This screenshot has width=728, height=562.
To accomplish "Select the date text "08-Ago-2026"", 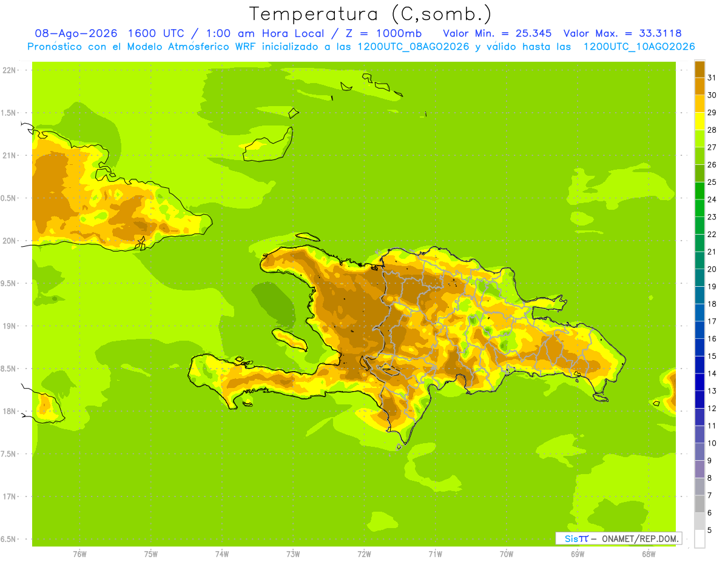I will tap(75, 33).
